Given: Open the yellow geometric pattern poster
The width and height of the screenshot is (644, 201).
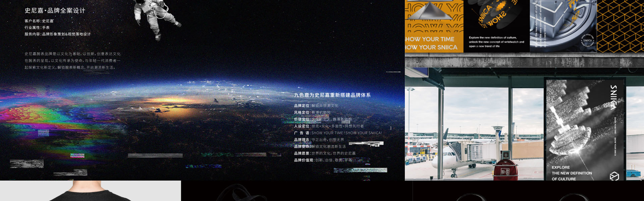Looking at the screenshot, I should point(620,26).
